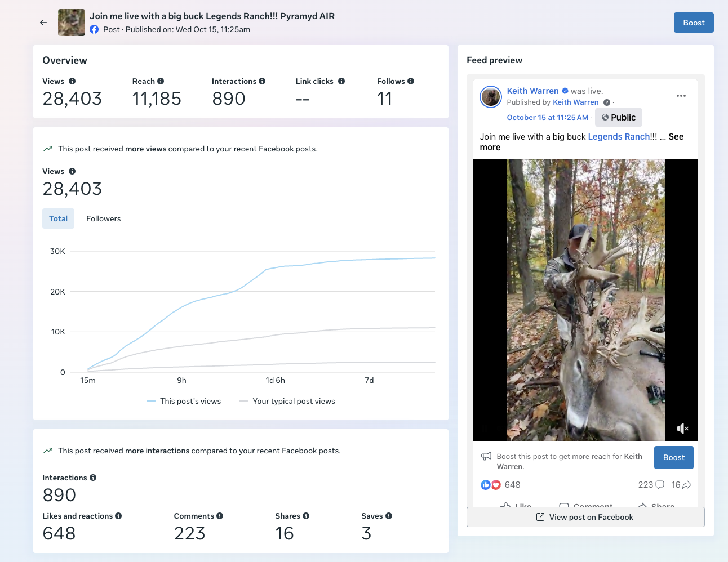This screenshot has height=562, width=728.
Task: Show info for Overview Interactions metric
Action: click(262, 81)
